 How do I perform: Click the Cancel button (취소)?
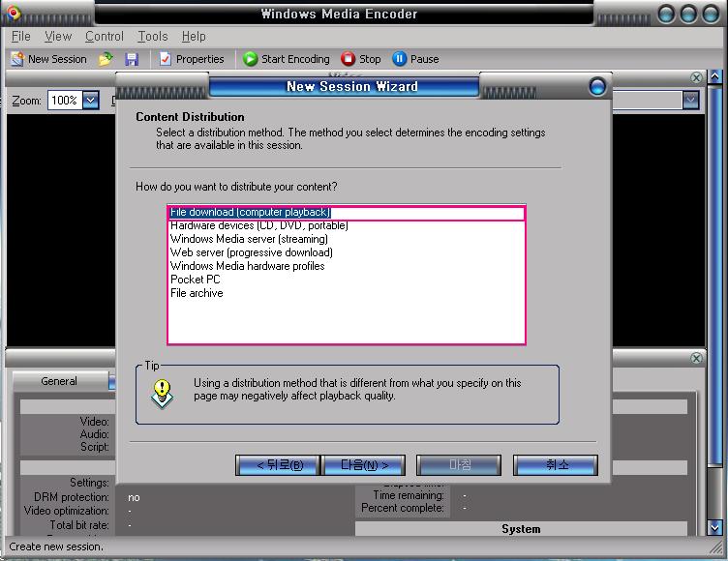point(556,465)
